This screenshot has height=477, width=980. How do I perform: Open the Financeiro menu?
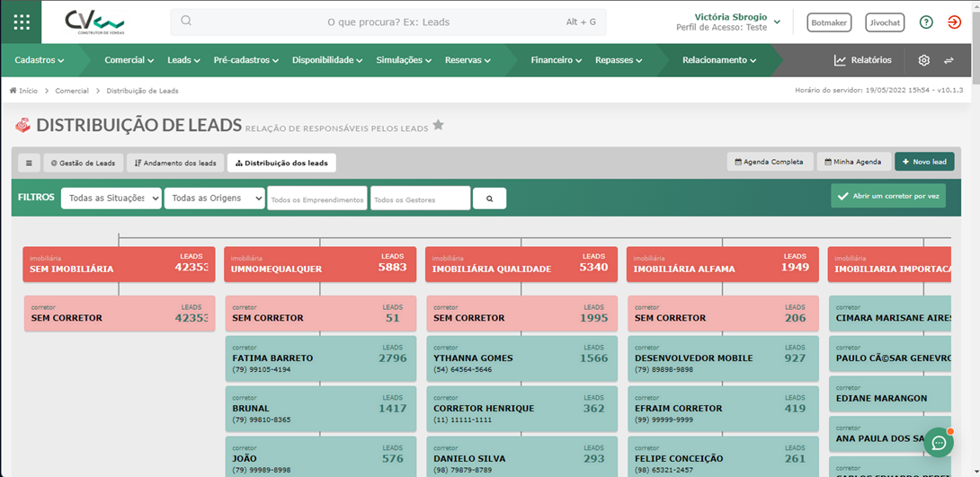[557, 60]
